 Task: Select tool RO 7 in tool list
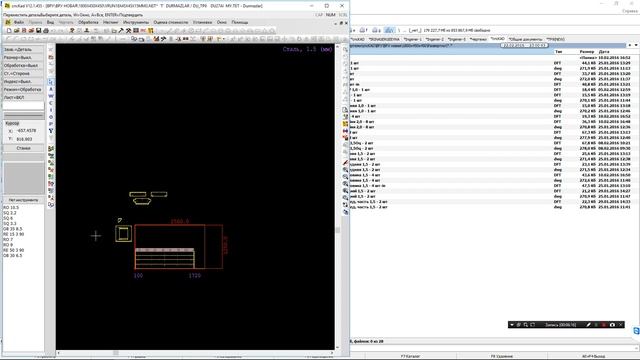tap(8, 240)
